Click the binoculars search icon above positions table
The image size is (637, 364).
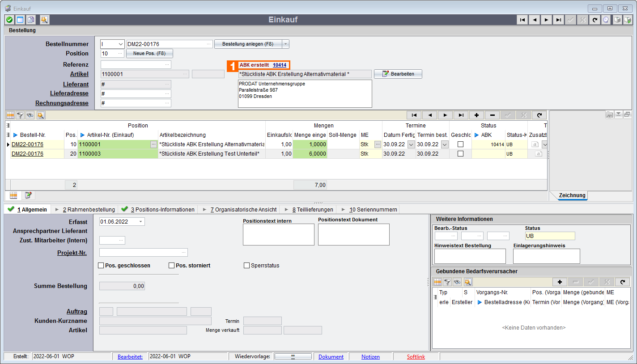[30, 115]
